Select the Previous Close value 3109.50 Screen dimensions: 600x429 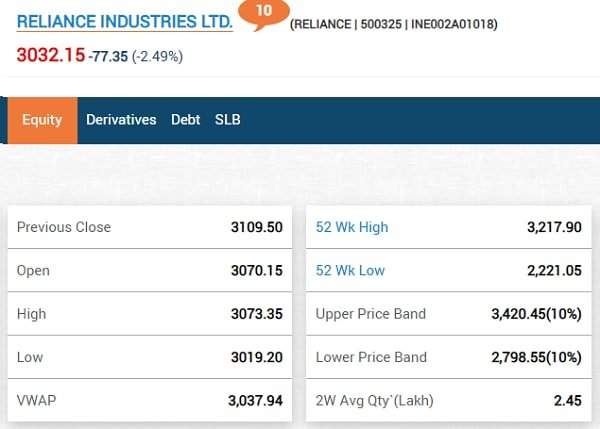(x=257, y=227)
